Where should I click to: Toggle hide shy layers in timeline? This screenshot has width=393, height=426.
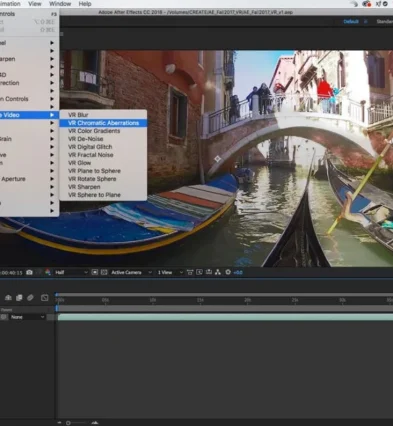point(8,298)
